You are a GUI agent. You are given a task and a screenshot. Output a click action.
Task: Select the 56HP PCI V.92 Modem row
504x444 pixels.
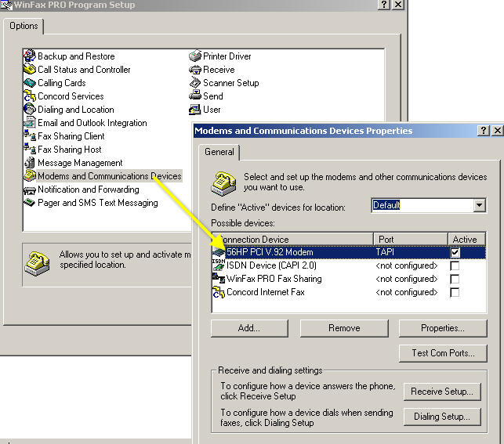pyautogui.click(x=349, y=252)
